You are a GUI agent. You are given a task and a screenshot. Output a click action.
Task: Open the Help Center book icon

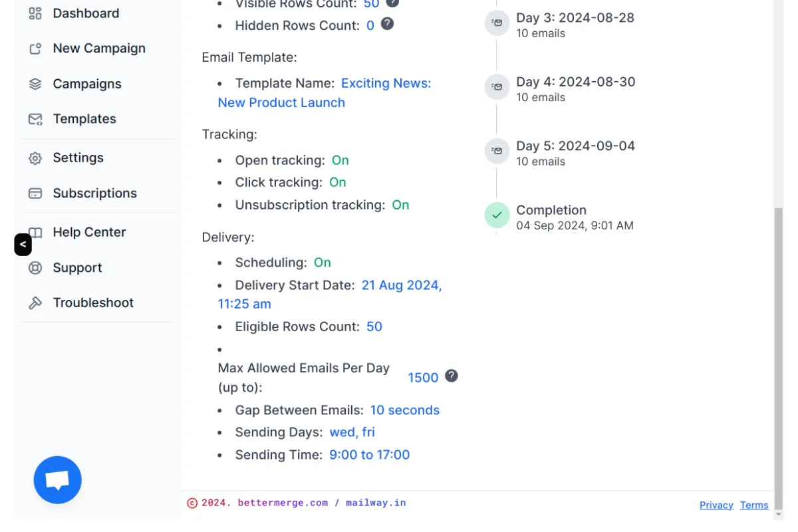click(35, 232)
